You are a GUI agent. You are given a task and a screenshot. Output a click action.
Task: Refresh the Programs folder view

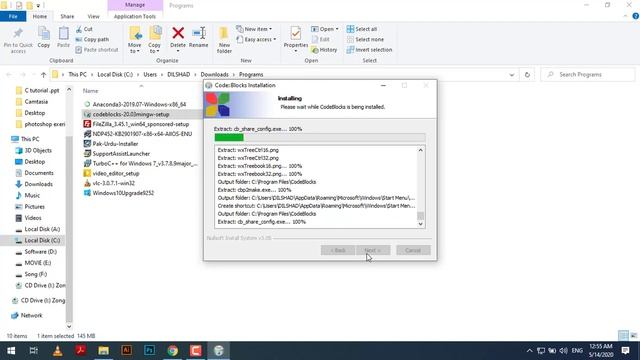527,75
